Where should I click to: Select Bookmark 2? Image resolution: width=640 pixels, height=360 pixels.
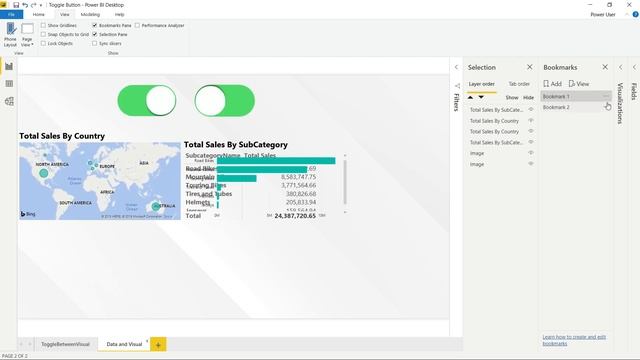tap(576, 107)
